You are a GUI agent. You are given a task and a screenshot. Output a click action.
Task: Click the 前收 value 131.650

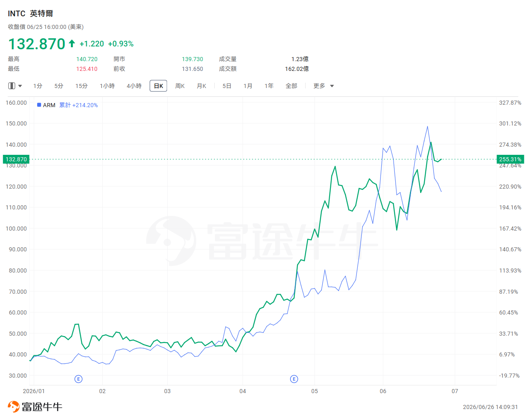[192, 69]
